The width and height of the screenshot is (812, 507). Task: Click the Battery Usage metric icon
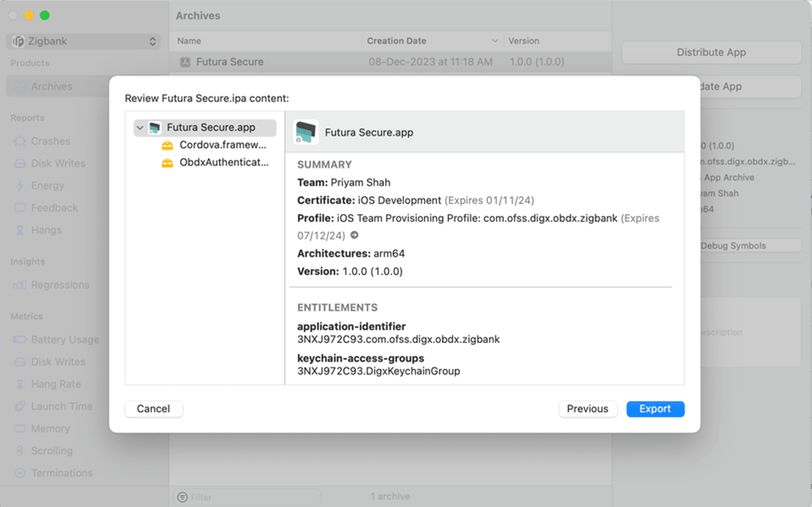[x=20, y=340]
